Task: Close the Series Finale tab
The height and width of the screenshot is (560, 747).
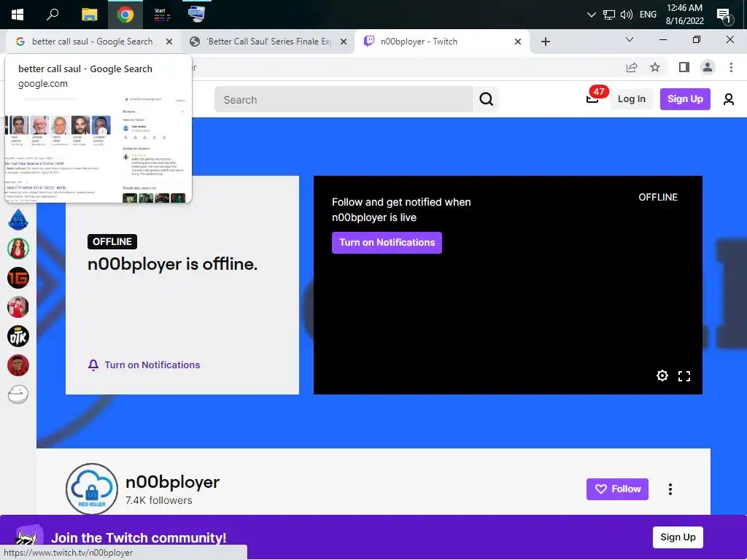Action: (x=344, y=42)
